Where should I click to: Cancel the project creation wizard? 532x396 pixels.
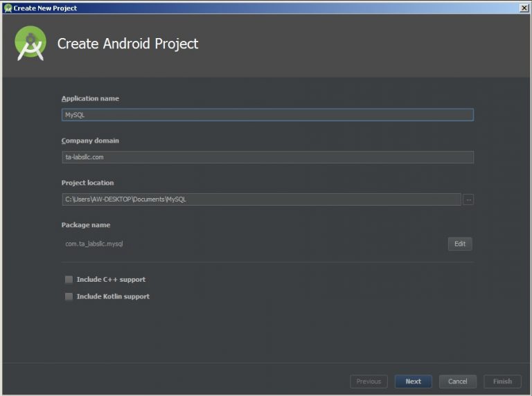click(x=457, y=381)
